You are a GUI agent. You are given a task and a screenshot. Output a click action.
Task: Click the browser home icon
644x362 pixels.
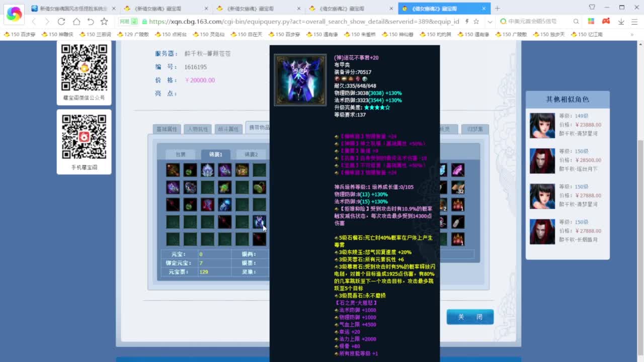tap(76, 22)
